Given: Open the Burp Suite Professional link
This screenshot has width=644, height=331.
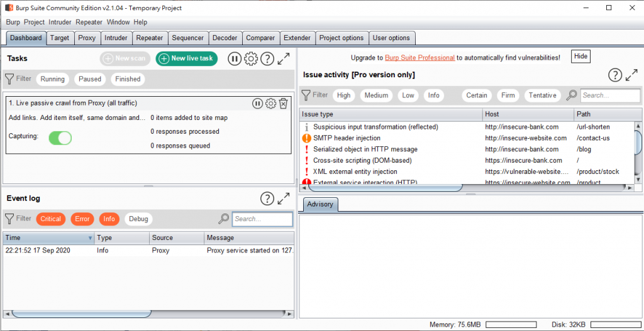Looking at the screenshot, I should click(x=419, y=58).
